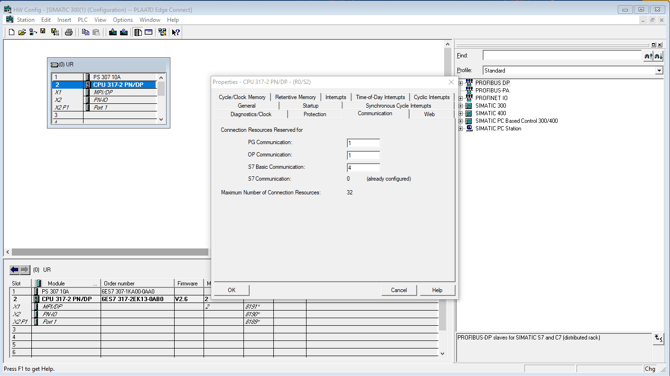The height and width of the screenshot is (376, 670).
Task: Click the icon right of the catalog description
Action: tap(658, 338)
